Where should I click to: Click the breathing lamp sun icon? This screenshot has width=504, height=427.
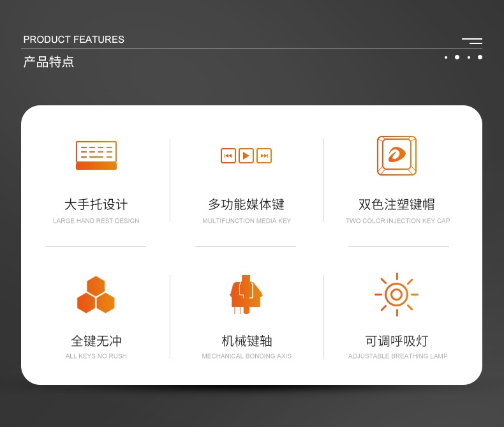pos(397,294)
